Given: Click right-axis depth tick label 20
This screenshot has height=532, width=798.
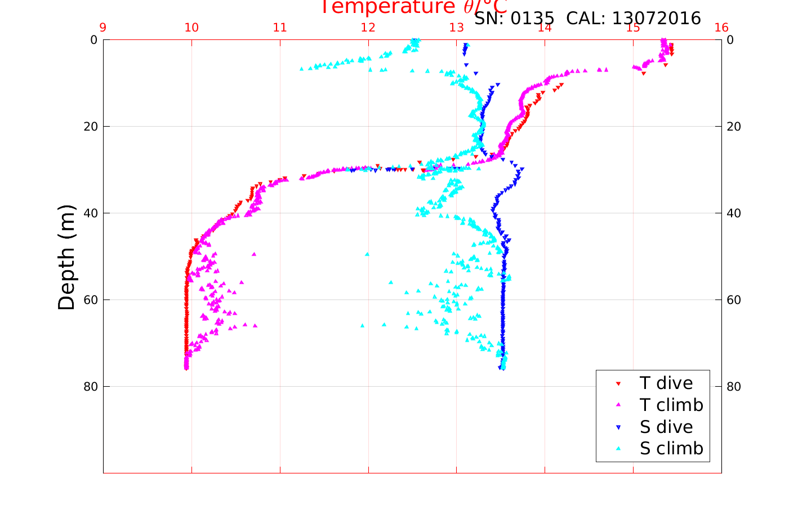Looking at the screenshot, I should tap(734, 127).
